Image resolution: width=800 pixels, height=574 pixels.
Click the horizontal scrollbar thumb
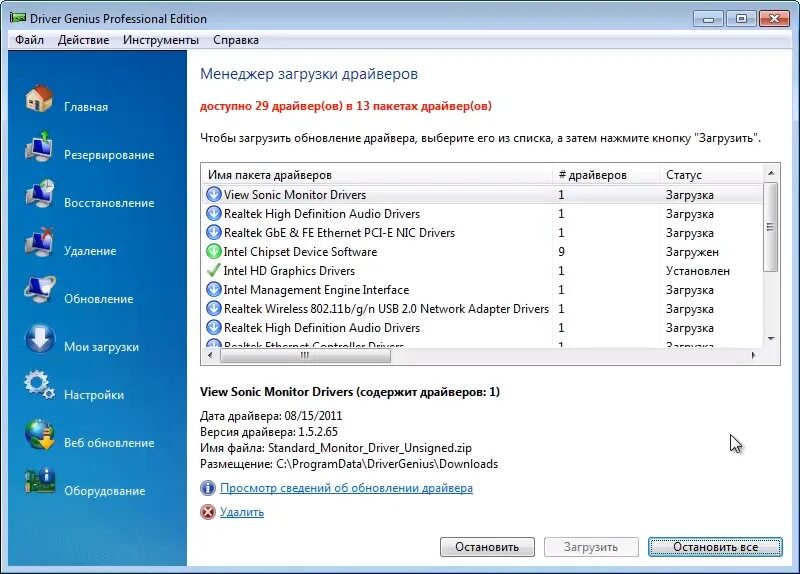pyautogui.click(x=305, y=356)
